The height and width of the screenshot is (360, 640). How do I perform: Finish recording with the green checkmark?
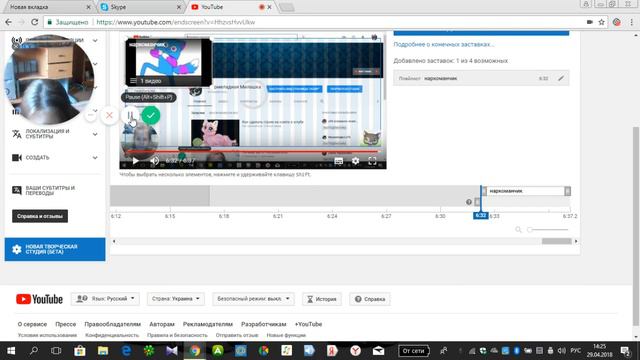click(151, 116)
